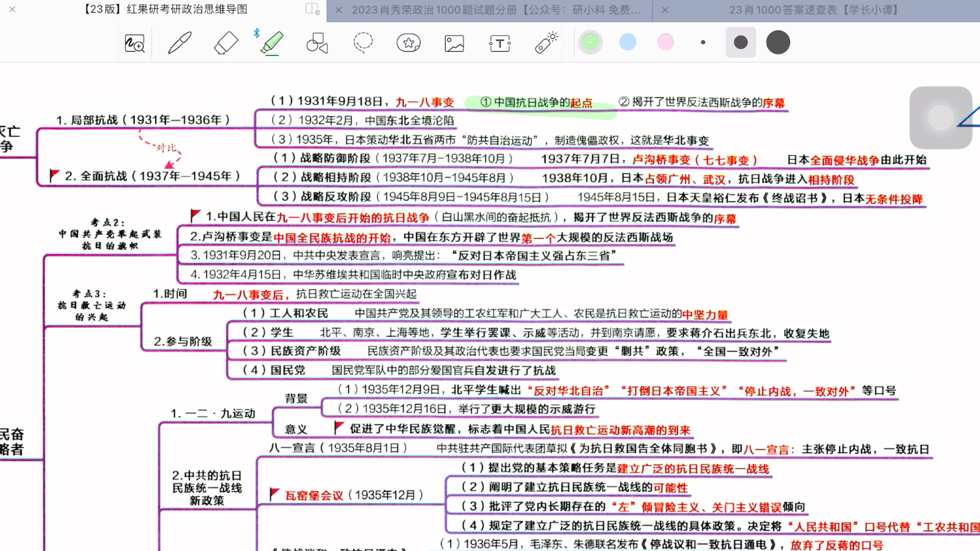Click node 2.参与阶级
The image size is (980, 551).
(x=183, y=341)
